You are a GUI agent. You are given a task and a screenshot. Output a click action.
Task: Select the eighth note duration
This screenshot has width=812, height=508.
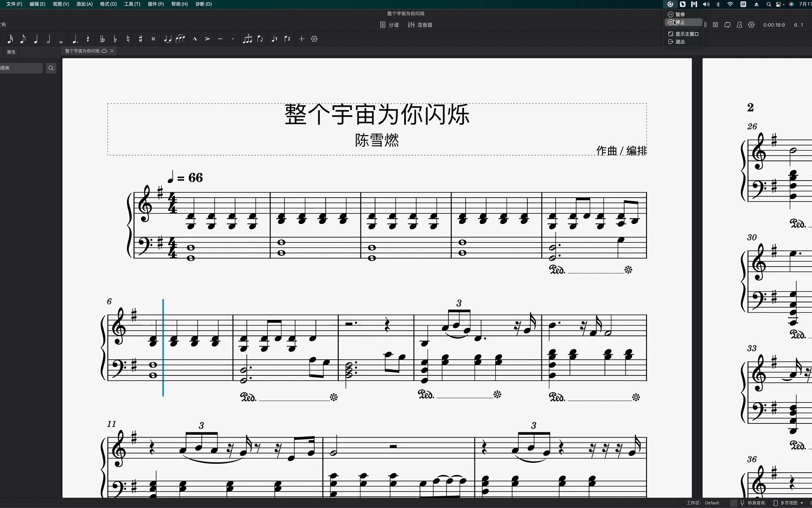[x=23, y=39]
